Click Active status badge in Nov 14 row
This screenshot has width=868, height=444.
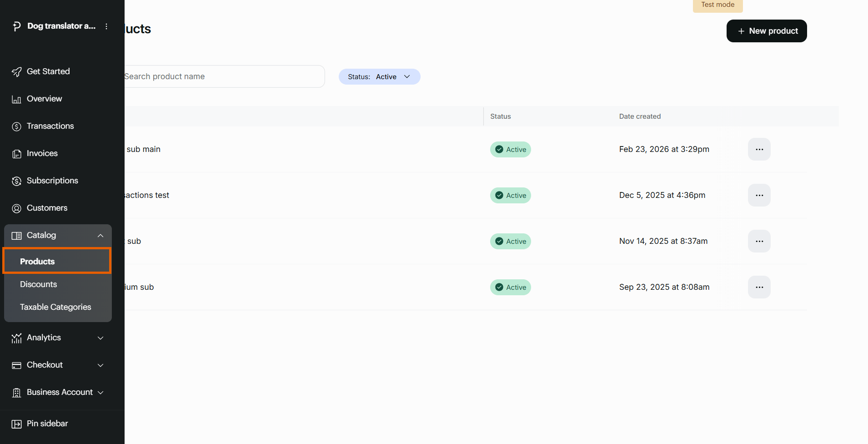pyautogui.click(x=511, y=241)
